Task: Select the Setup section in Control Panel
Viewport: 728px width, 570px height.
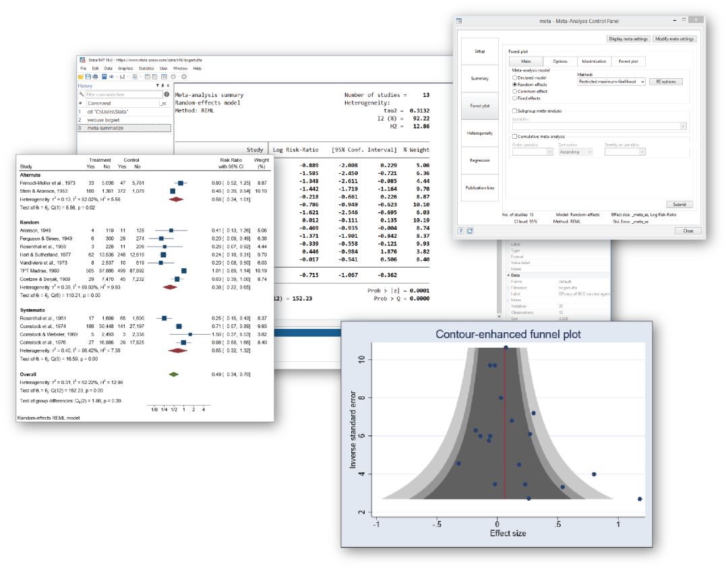Action: click(480, 51)
